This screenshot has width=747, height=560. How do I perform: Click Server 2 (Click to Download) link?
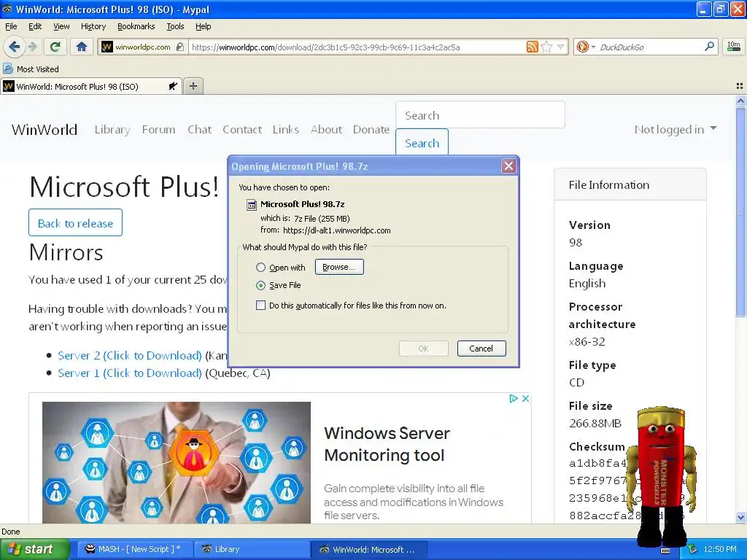pyautogui.click(x=130, y=355)
